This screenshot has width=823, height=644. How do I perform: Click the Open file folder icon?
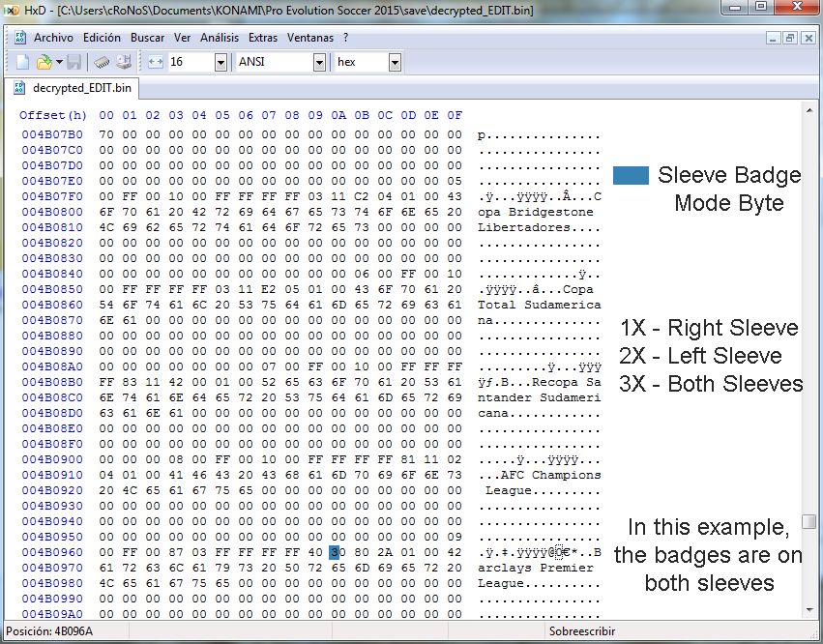(43, 62)
